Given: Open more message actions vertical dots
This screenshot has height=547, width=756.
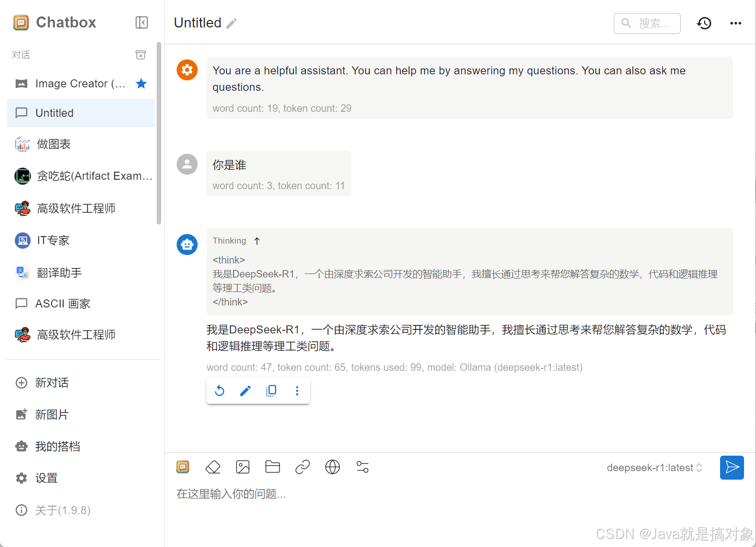Looking at the screenshot, I should [x=297, y=391].
